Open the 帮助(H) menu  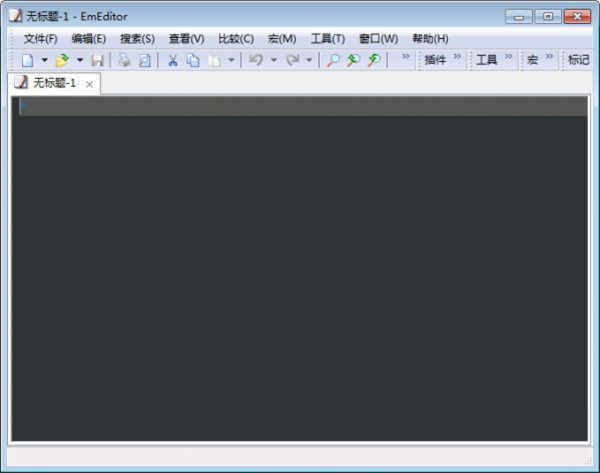[430, 39]
